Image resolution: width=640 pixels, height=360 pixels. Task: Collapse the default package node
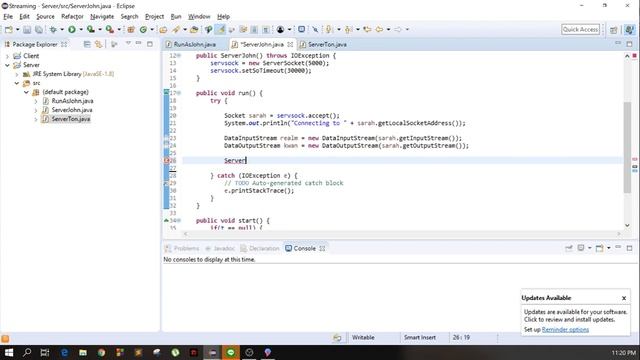26,92
